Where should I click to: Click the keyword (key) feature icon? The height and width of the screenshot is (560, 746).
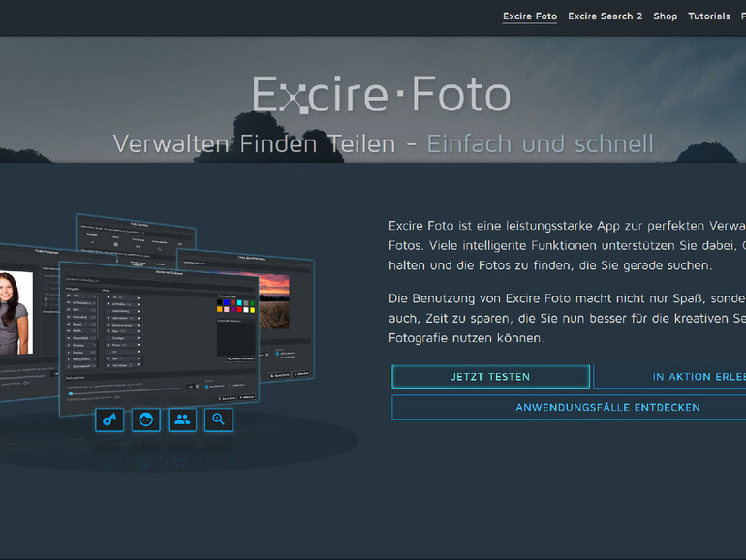pos(109,420)
